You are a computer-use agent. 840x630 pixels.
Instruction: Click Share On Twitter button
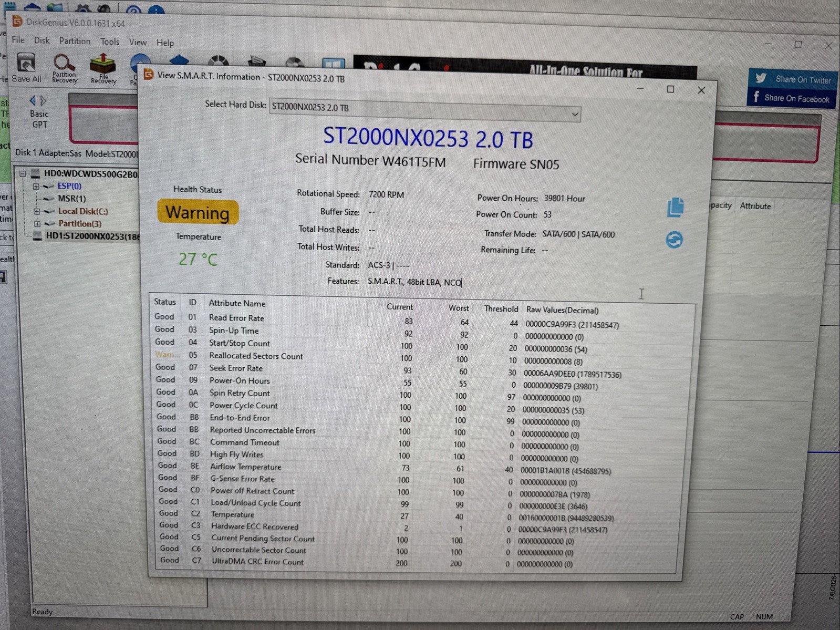coord(792,79)
